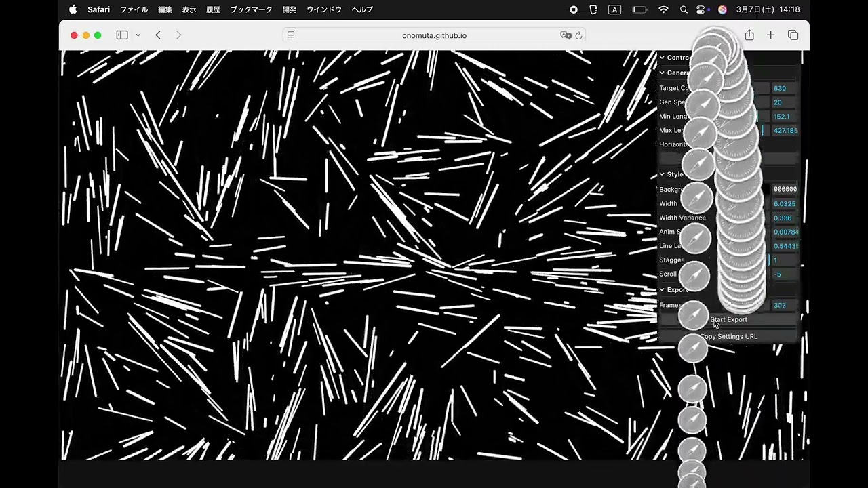
Task: Activate Siri from the menu bar
Action: coord(722,9)
